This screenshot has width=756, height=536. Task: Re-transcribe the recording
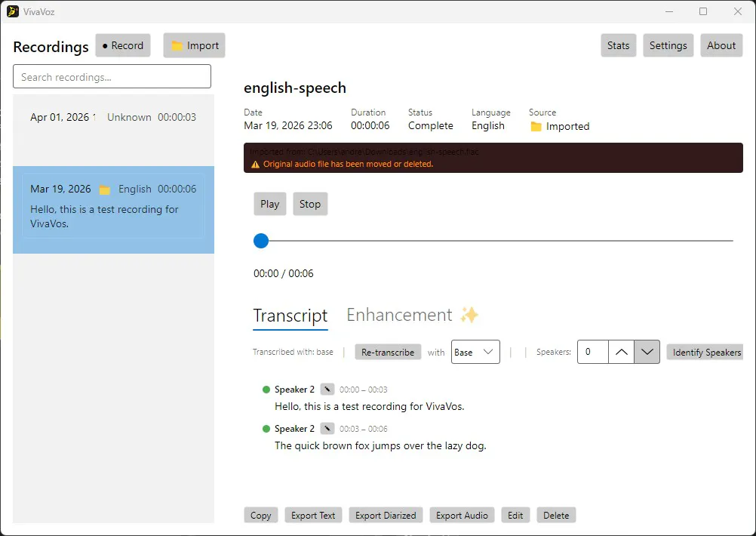click(x=388, y=353)
